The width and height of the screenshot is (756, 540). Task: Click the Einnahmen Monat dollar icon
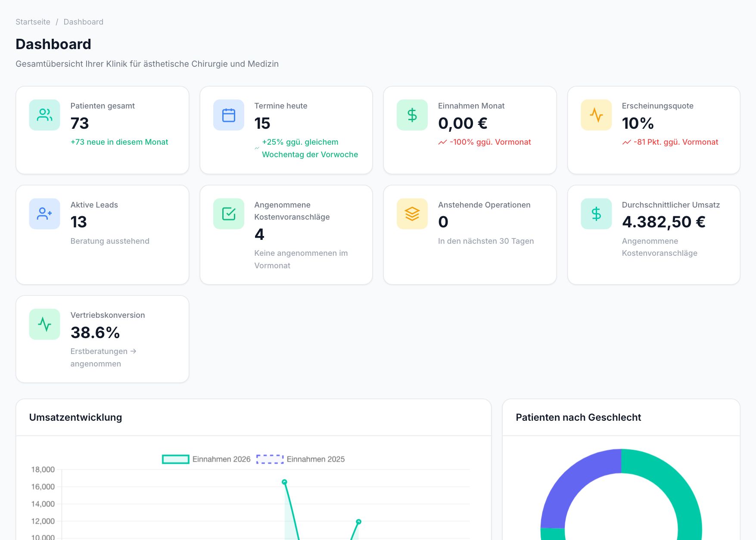tap(412, 115)
